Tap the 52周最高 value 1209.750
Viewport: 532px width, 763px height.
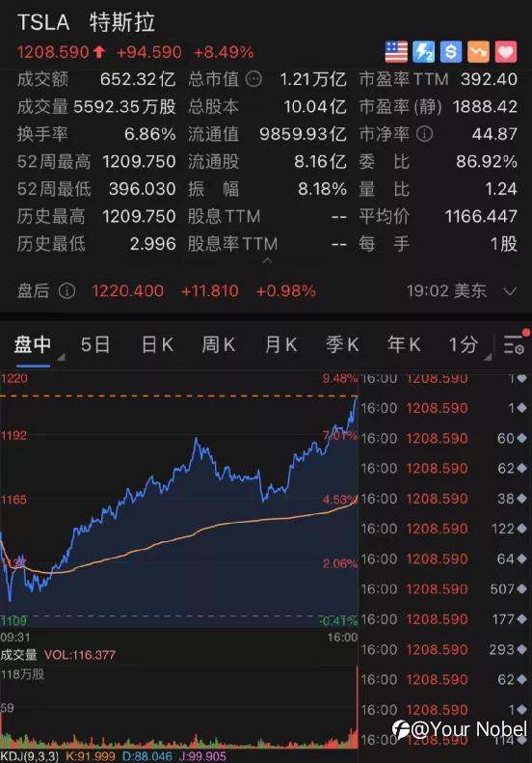[x=139, y=161]
